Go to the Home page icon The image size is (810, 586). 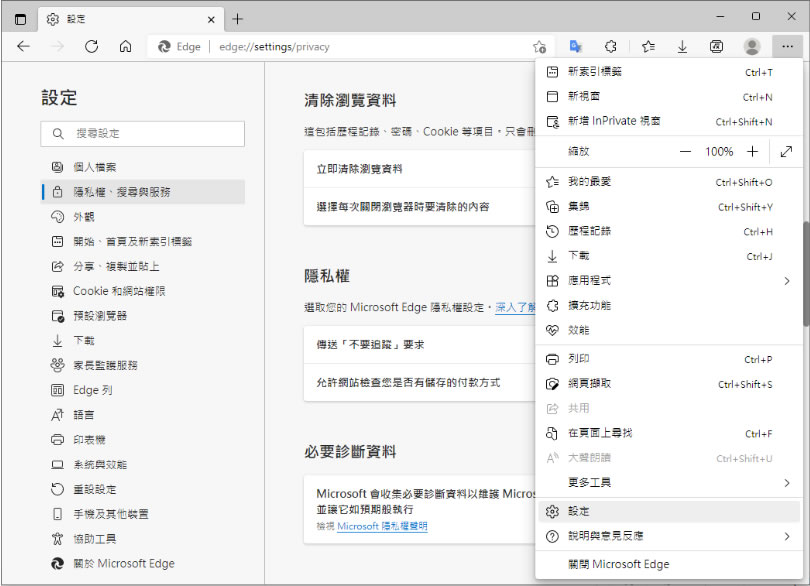[x=126, y=47]
